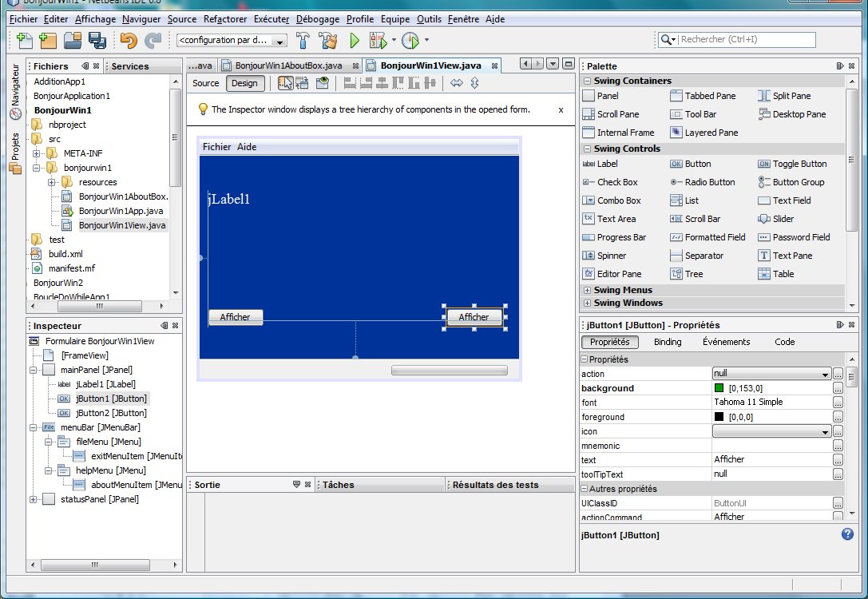Image resolution: width=868 pixels, height=599 pixels.
Task: Open the Profile button dropdown arrow
Action: point(426,40)
